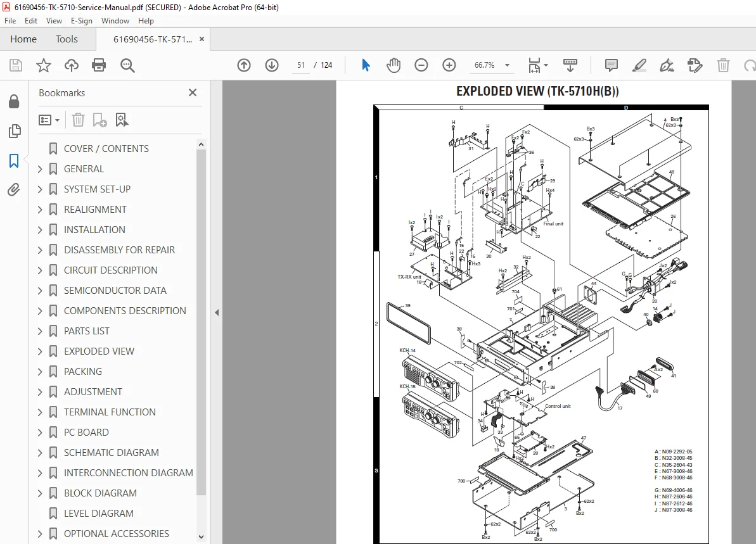Image resolution: width=756 pixels, height=544 pixels.
Task: Click the page number input field
Action: [x=301, y=65]
